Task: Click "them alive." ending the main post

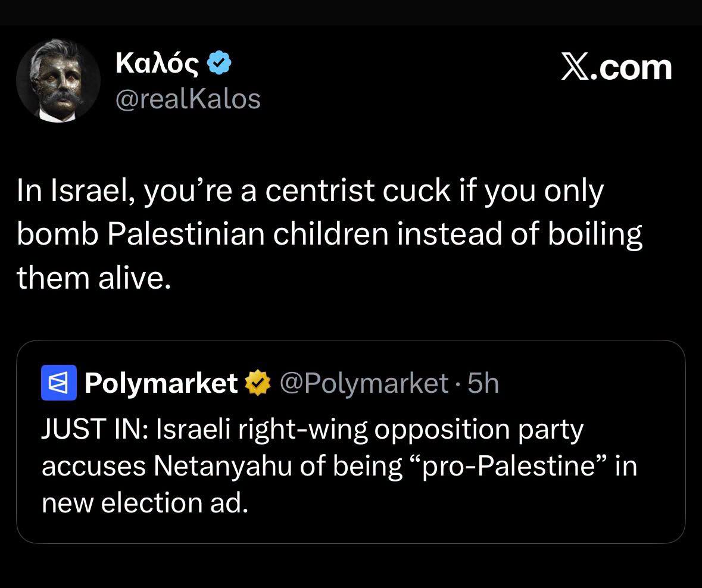Action: coord(94,278)
